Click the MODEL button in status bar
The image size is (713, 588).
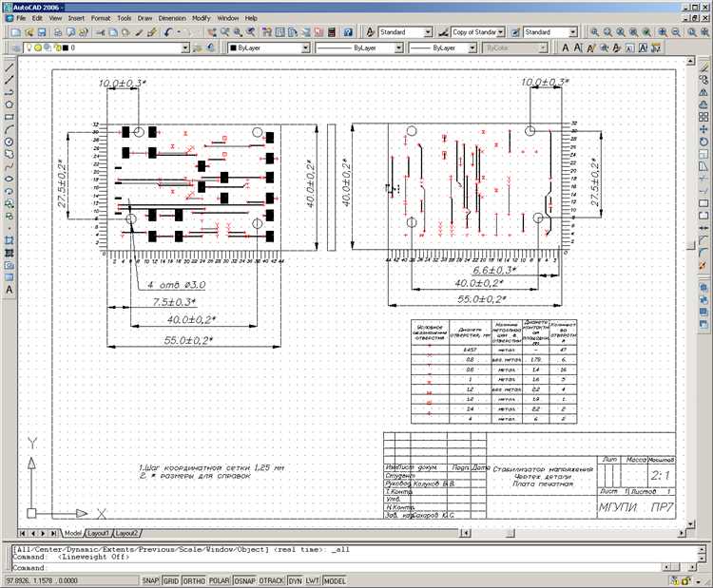(x=335, y=579)
